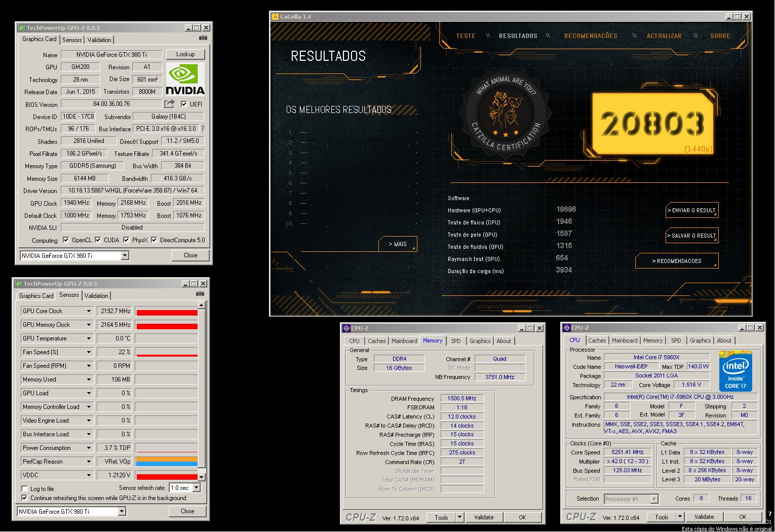This screenshot has width=775, height=532.
Task: Click Validate in CPU-Z Memory window
Action: [x=484, y=517]
